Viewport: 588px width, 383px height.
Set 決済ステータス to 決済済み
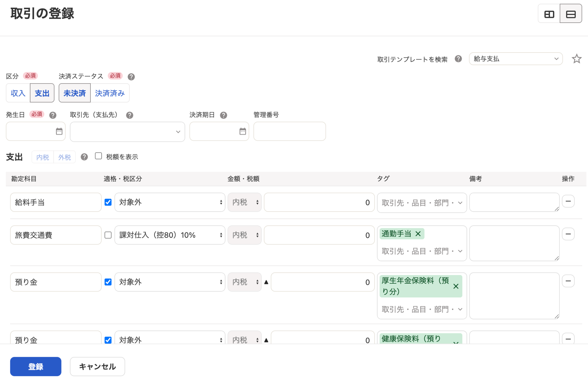click(110, 93)
